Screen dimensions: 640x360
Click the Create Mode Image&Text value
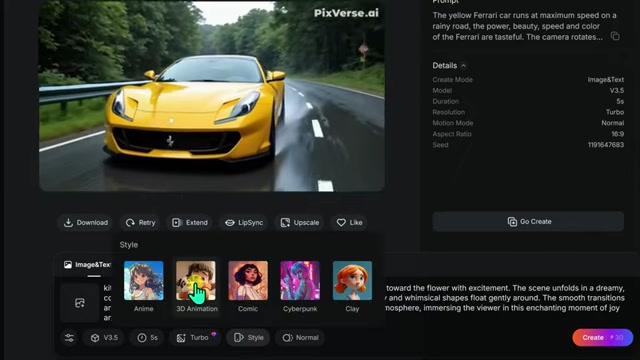(x=606, y=80)
